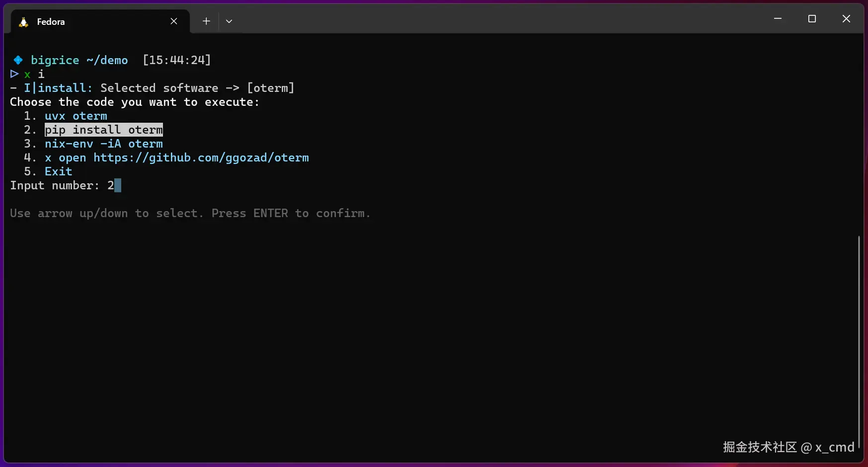Maximize the terminal window
868x467 pixels.
click(x=812, y=19)
